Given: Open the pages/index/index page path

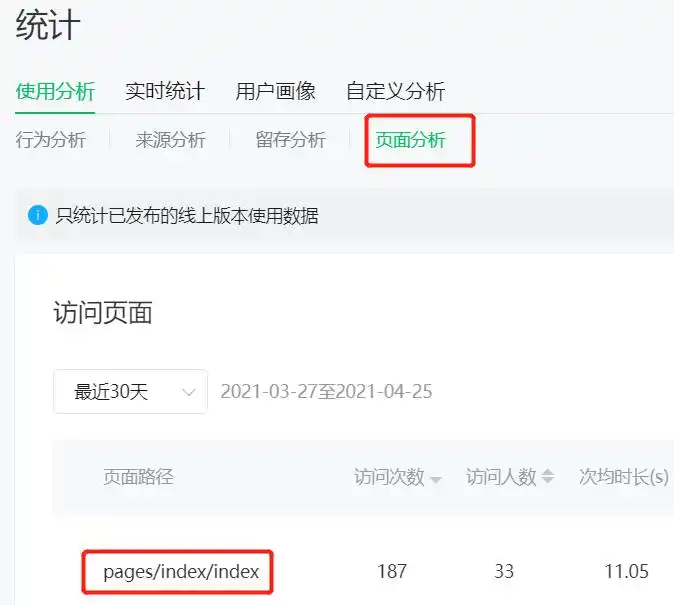Looking at the screenshot, I should point(181,572).
